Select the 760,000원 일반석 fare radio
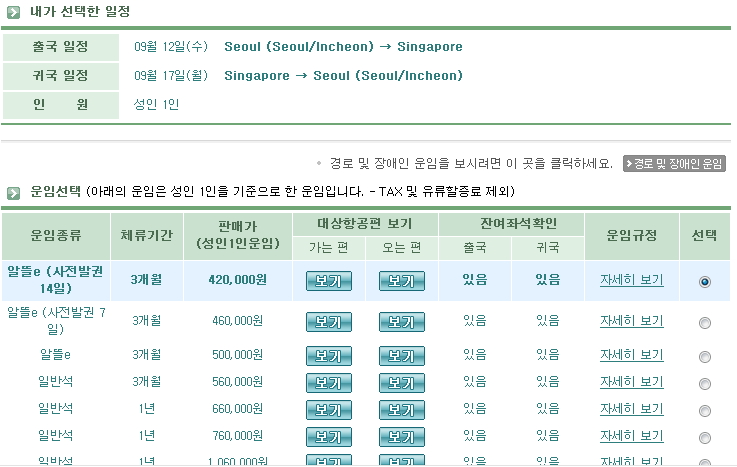 (x=705, y=437)
